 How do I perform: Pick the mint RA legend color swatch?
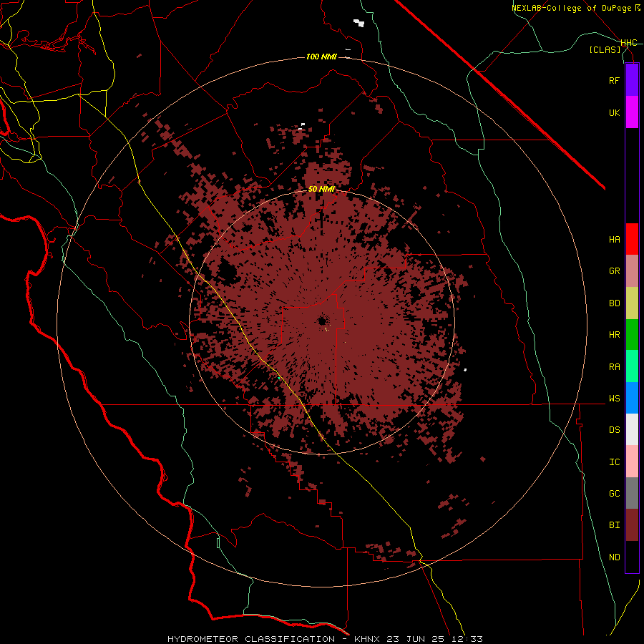[x=632, y=366]
